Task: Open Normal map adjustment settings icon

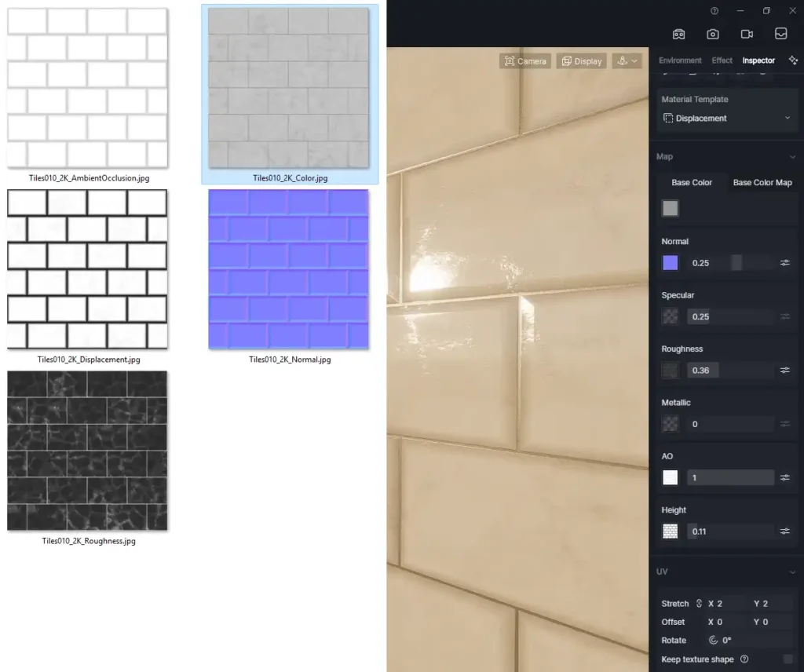Action: click(784, 263)
